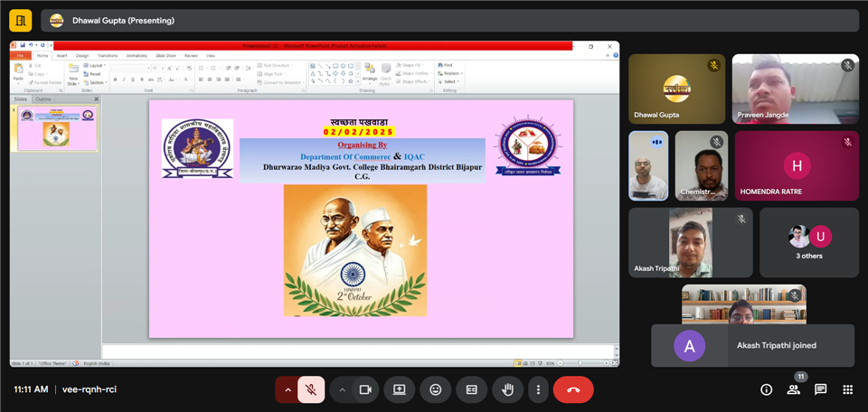
Task: Raise your hand
Action: click(x=507, y=389)
